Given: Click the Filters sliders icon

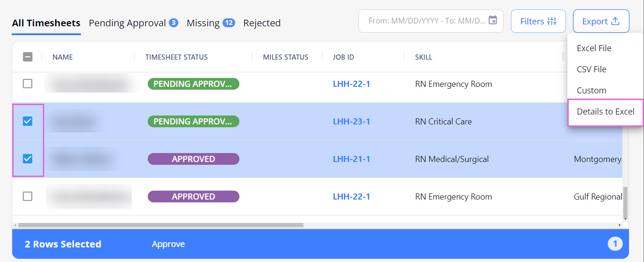Looking at the screenshot, I should tap(552, 21).
